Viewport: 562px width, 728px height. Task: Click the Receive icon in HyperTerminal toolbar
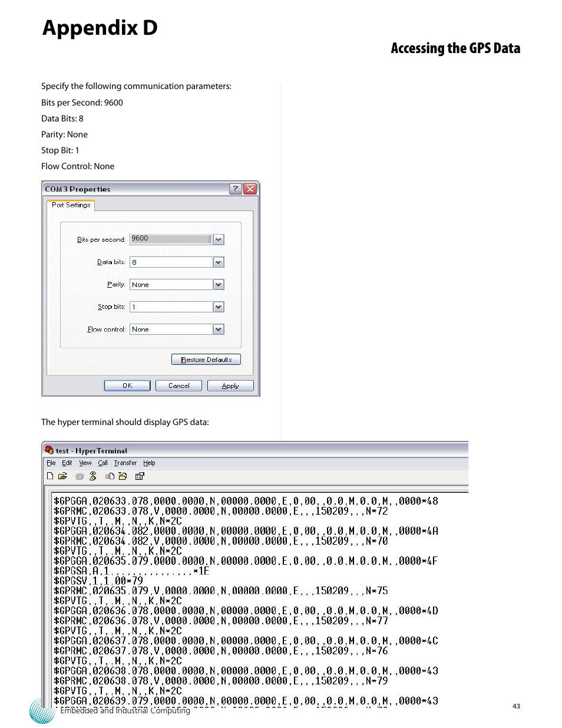[123, 476]
